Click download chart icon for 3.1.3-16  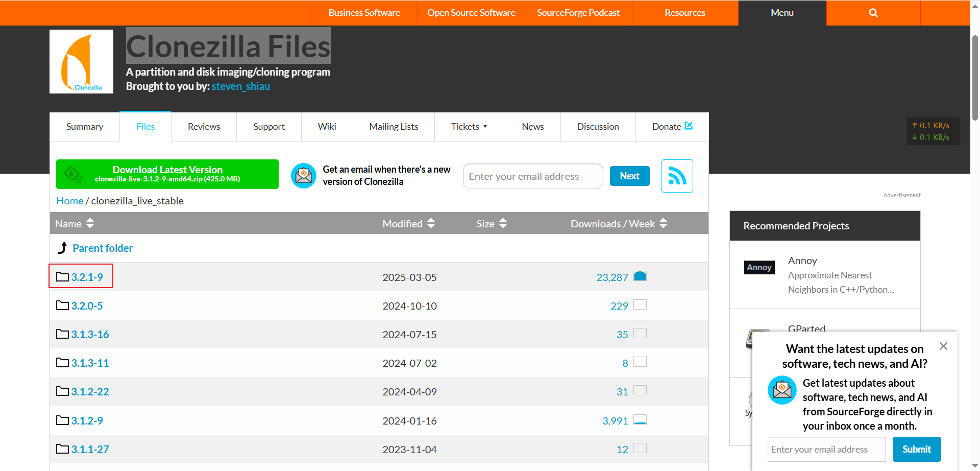(x=640, y=333)
